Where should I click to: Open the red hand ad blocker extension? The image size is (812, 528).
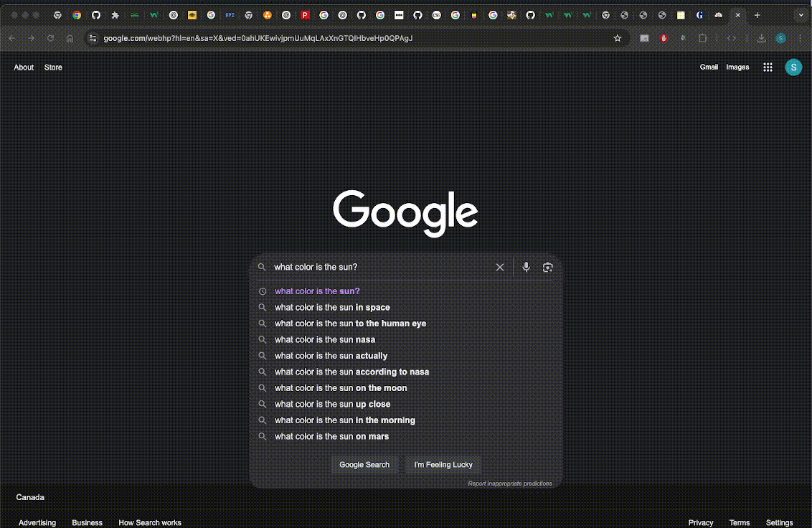(664, 38)
